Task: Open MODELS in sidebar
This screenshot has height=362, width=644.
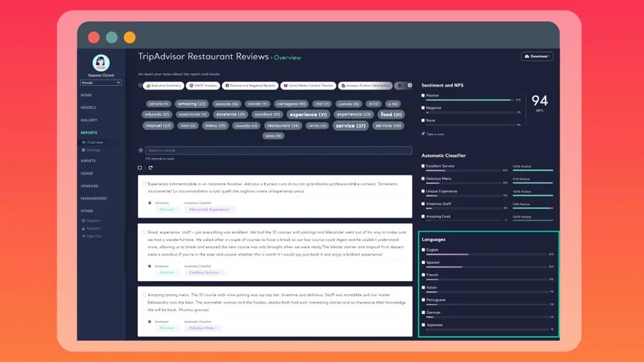Action: coord(88,107)
